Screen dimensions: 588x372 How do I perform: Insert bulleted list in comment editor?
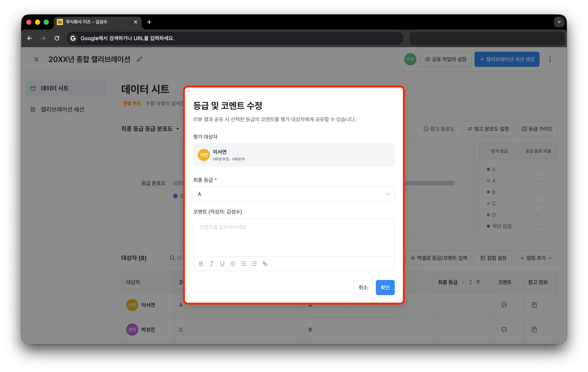[254, 264]
